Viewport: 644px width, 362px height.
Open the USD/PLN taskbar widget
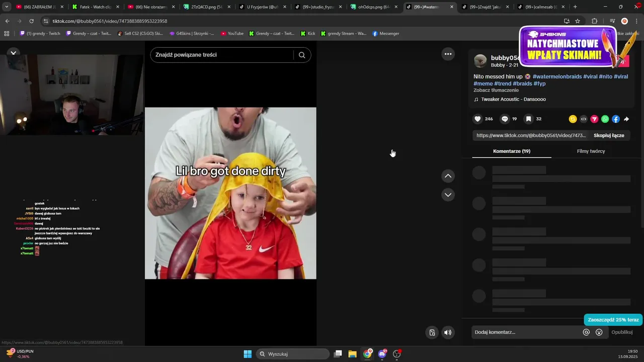click(20, 354)
